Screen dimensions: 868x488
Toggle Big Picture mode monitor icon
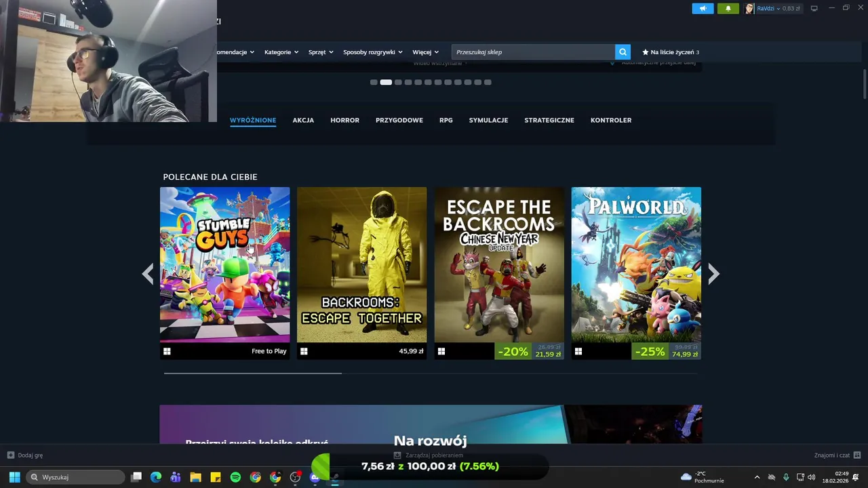pyautogui.click(x=814, y=8)
